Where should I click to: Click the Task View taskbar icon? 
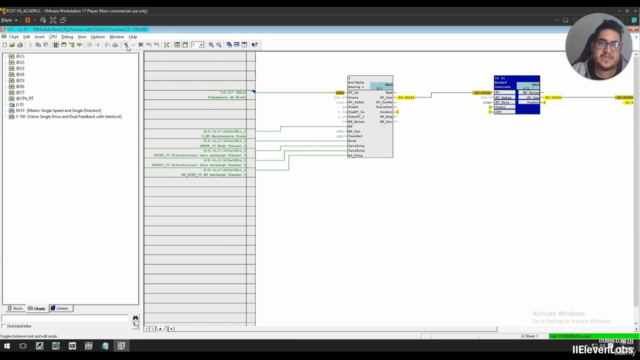pyautogui.click(x=23, y=346)
